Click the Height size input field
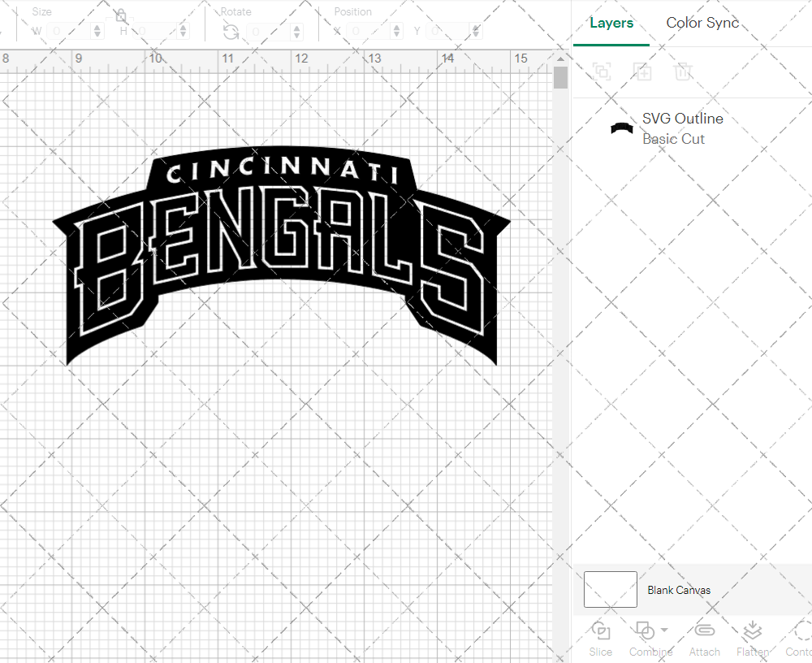The image size is (812, 663). (x=155, y=31)
